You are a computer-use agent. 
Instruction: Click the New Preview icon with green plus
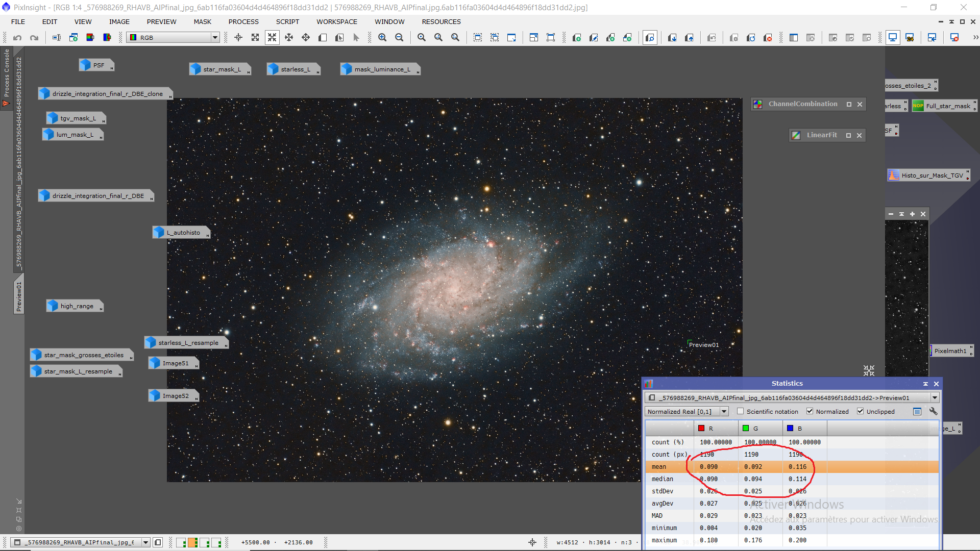(577, 37)
